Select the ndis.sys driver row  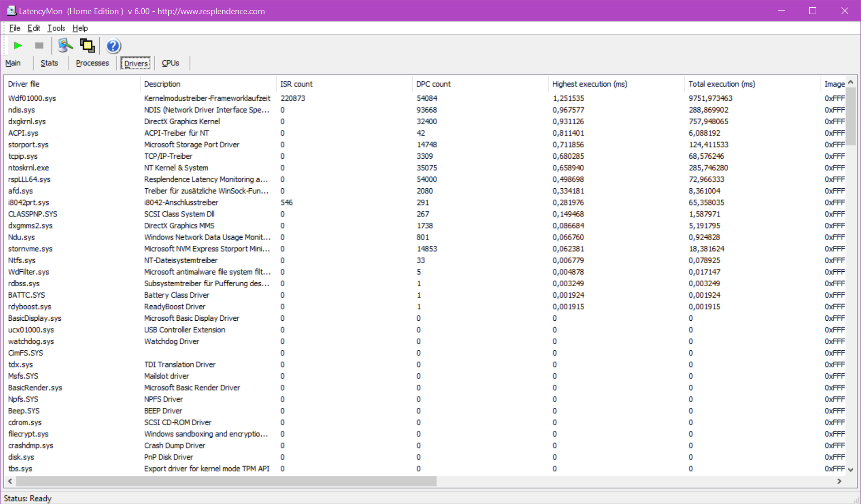[426, 110]
